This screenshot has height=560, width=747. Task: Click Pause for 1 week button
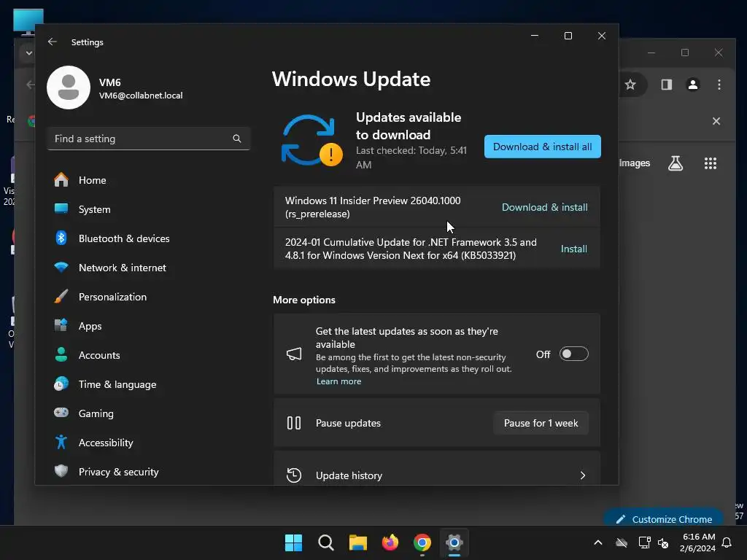[541, 423]
